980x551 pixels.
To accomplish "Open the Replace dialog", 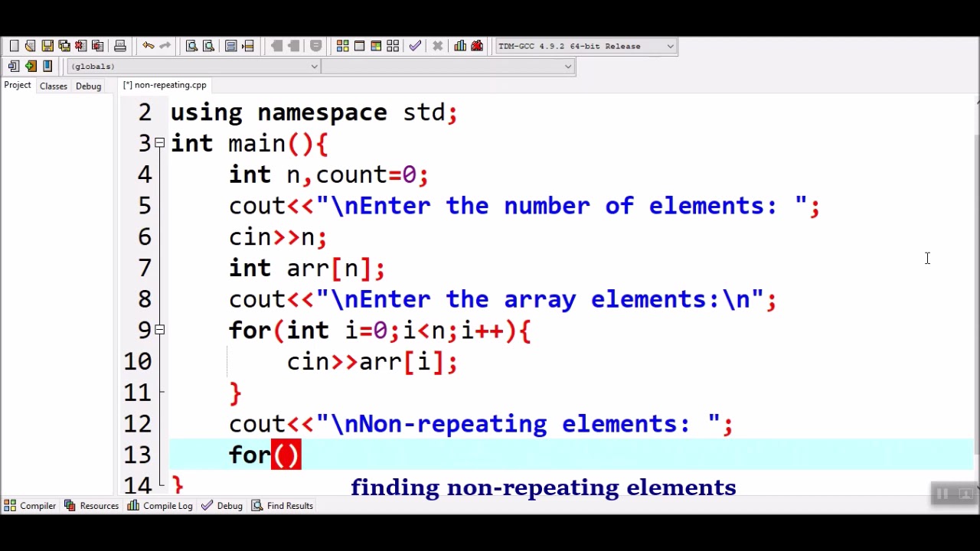I will pos(208,46).
